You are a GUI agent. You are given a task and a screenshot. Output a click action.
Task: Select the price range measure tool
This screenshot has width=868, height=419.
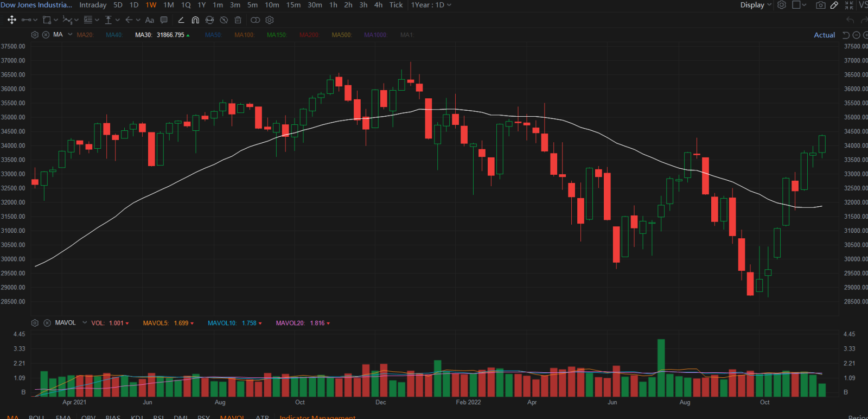[108, 20]
